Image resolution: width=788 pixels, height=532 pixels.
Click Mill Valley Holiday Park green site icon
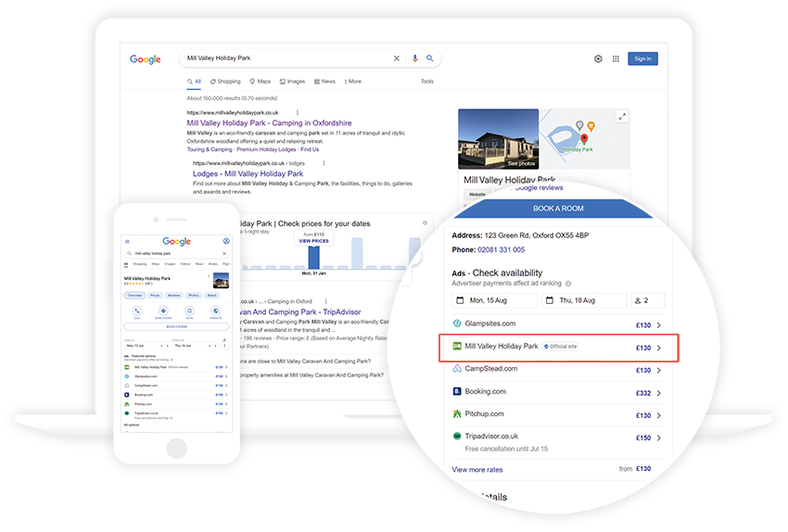click(457, 346)
